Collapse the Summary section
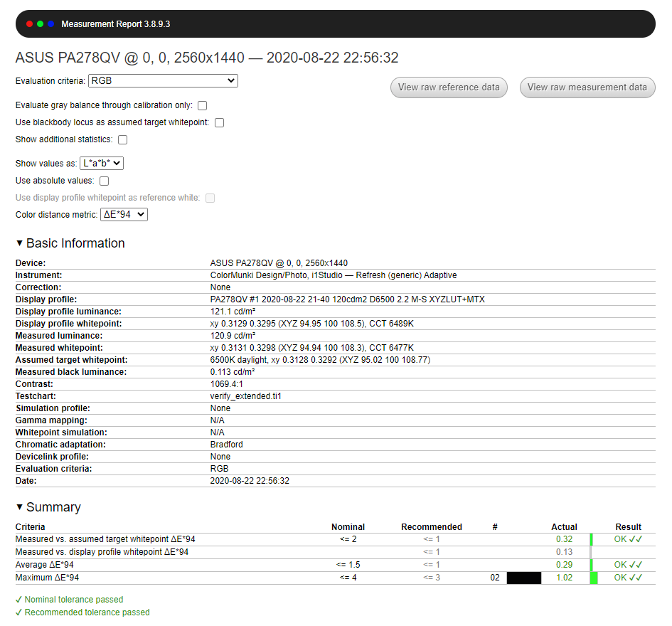Image resolution: width=672 pixels, height=626 pixels. [48, 506]
